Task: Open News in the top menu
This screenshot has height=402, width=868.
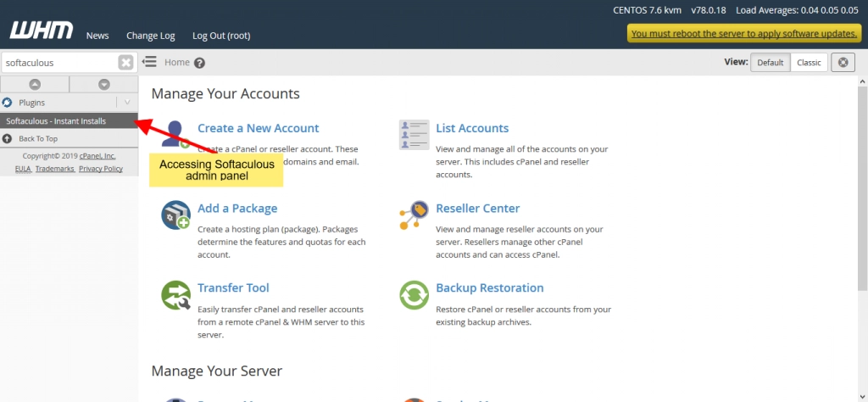Action: coord(97,36)
